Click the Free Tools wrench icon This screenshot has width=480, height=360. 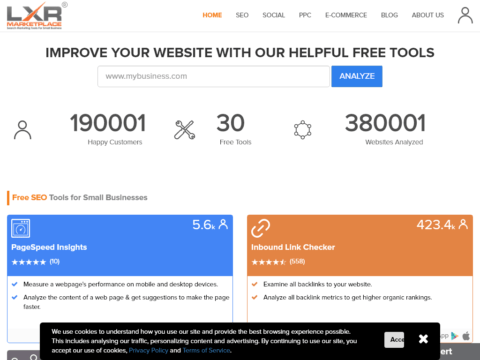(x=185, y=130)
